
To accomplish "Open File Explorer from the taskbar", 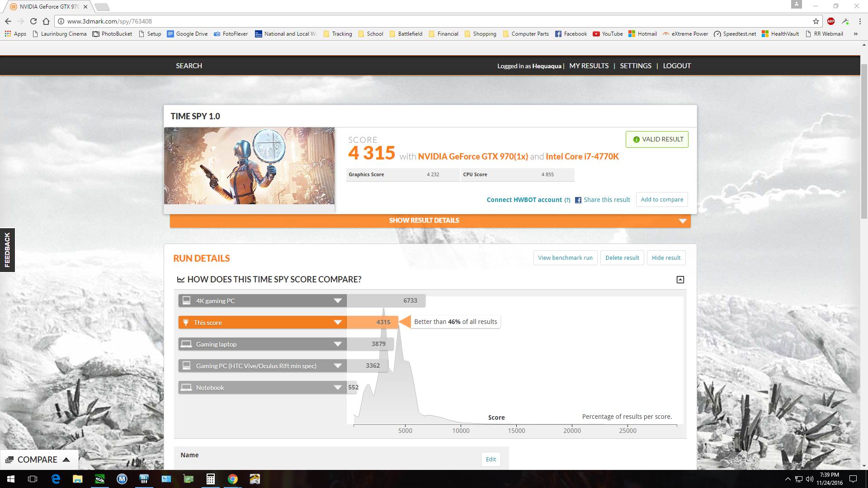I will pyautogui.click(x=78, y=479).
